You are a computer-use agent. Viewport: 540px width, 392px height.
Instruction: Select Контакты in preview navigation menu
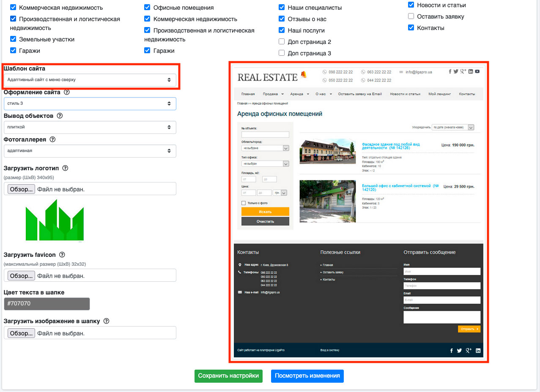click(x=467, y=94)
